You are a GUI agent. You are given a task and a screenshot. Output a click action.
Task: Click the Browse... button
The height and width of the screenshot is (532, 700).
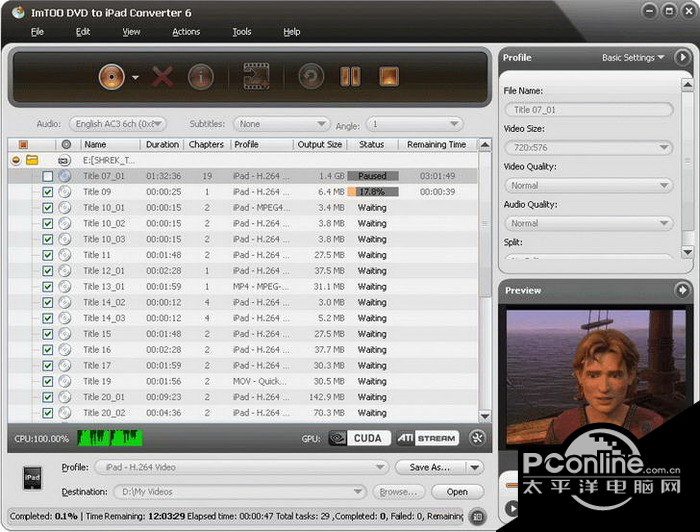pos(398,492)
